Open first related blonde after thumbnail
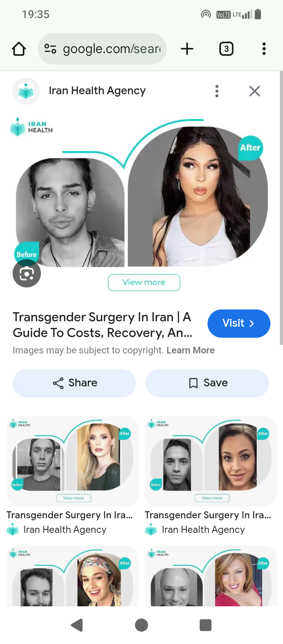The height and width of the screenshot is (644, 283). tap(72, 461)
